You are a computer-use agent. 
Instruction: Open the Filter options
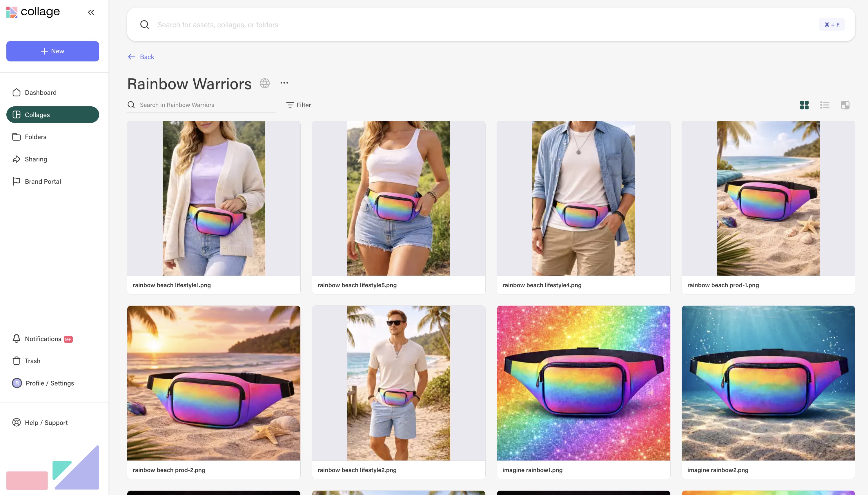[299, 105]
